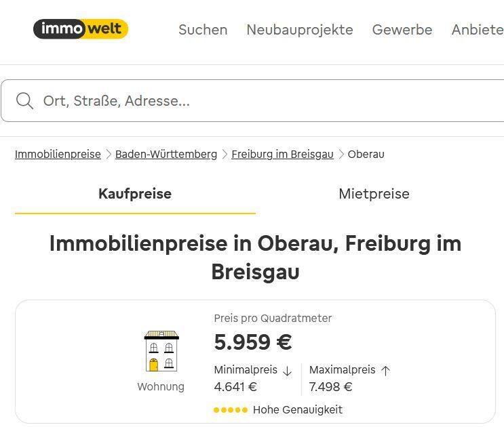Select the Kaufpreise tab
This screenshot has height=427, width=504.
pyautogui.click(x=135, y=194)
